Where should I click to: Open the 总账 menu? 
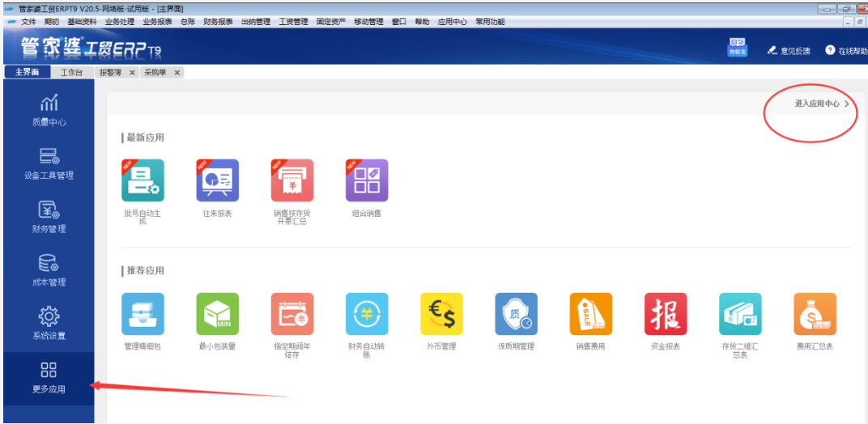(188, 22)
